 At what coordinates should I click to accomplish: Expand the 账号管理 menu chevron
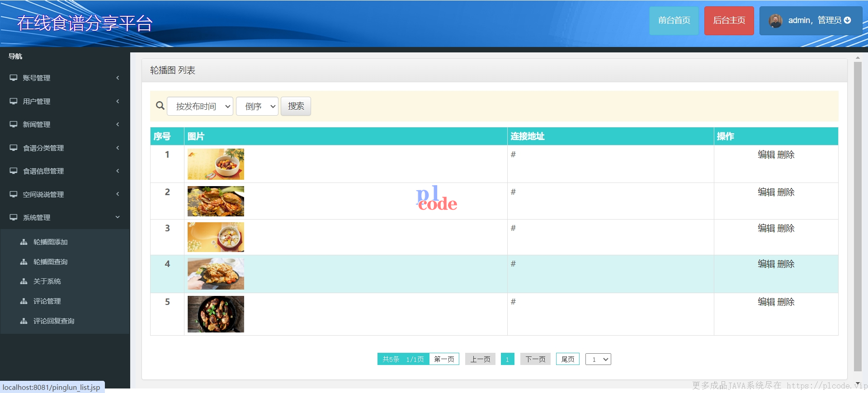118,78
